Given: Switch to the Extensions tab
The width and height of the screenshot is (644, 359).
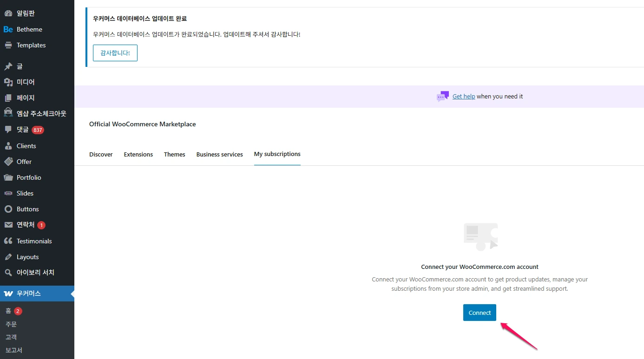Looking at the screenshot, I should (138, 154).
